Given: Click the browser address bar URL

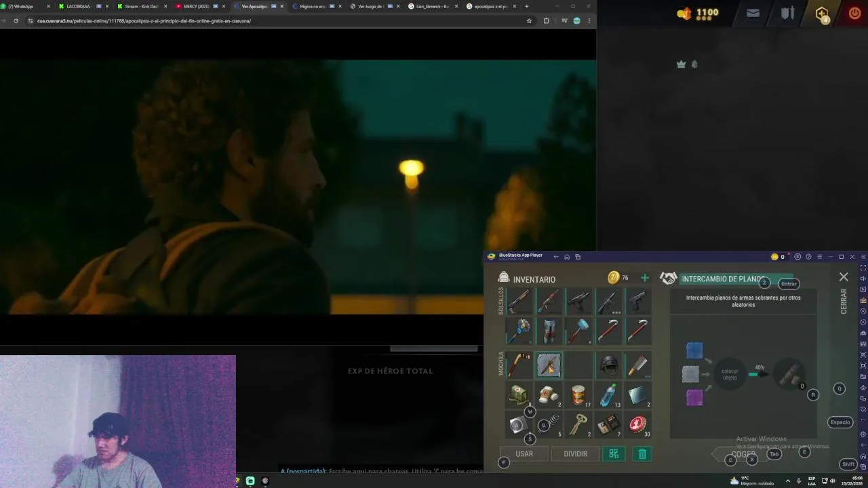Looking at the screenshot, I should (x=144, y=21).
